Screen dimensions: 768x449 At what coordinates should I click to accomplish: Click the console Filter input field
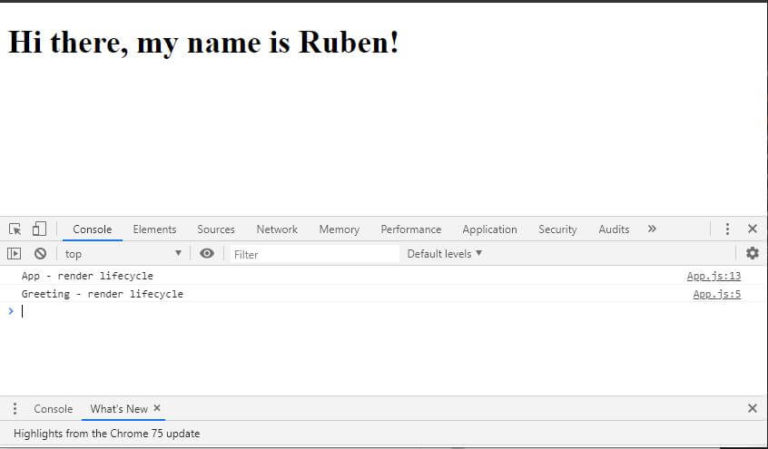(x=312, y=254)
